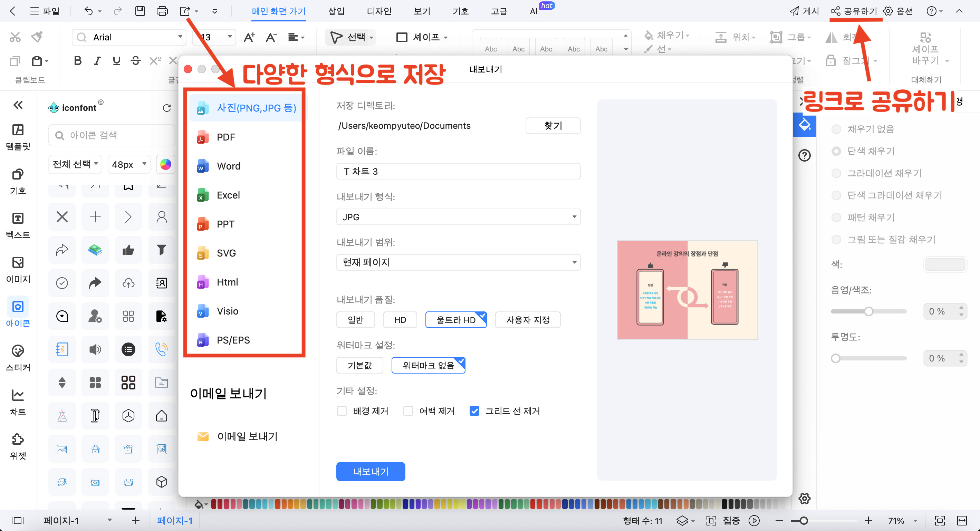Select 채우기 없음 radio option
Screen dimensions: 980x531
(836, 129)
